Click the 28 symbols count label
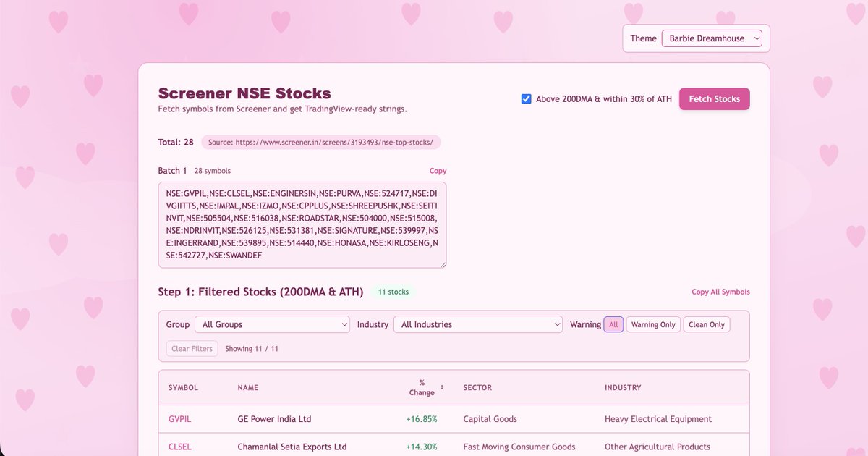Image resolution: width=868 pixels, height=456 pixels. point(213,171)
